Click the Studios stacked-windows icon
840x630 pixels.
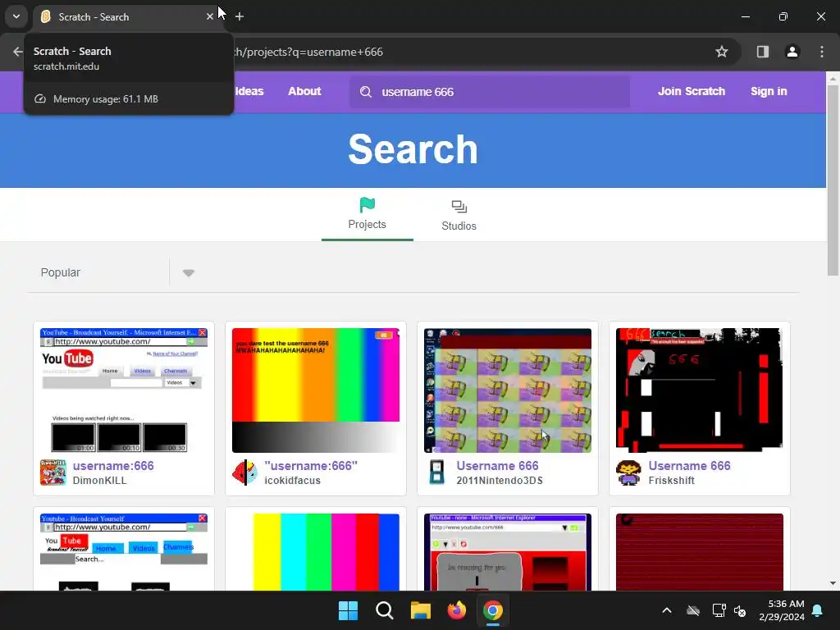(x=459, y=206)
